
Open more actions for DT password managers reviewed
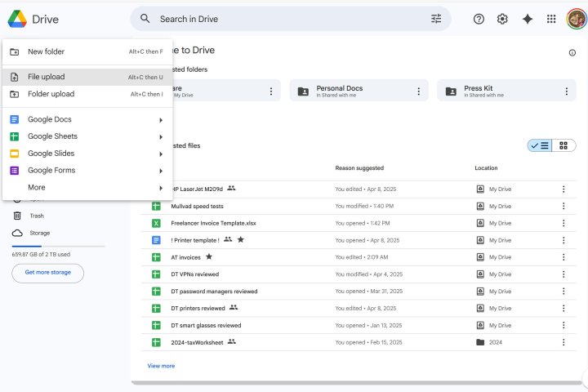point(563,291)
